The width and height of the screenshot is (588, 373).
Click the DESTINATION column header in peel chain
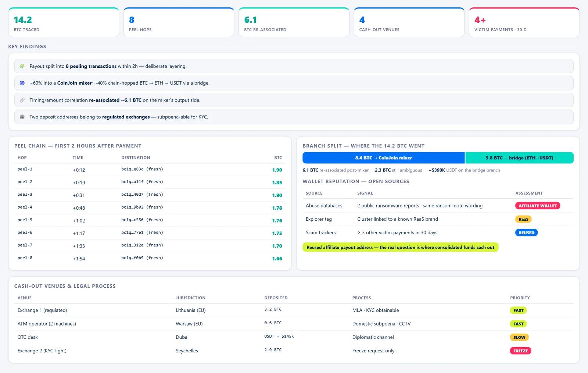pos(136,157)
